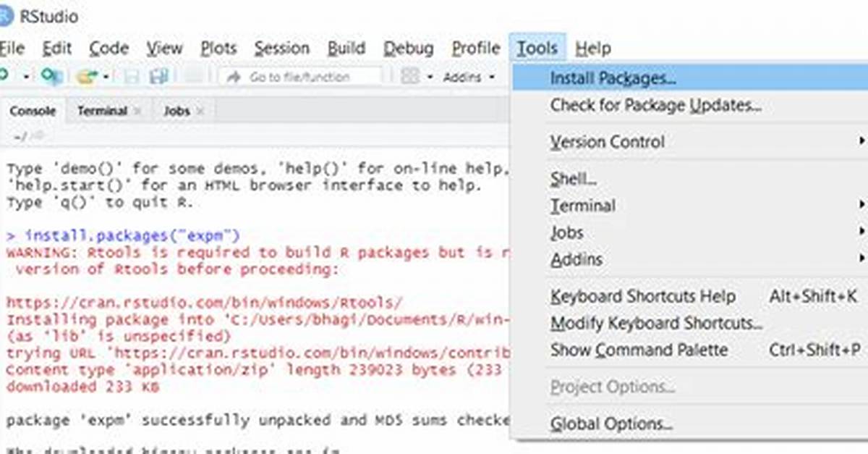Open the Help menu

593,49
